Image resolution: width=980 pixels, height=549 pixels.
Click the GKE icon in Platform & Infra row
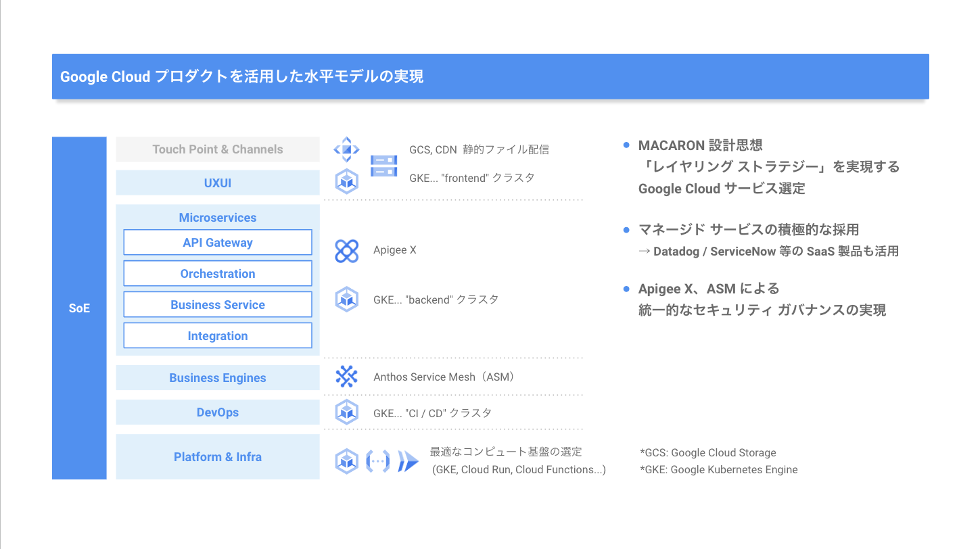(x=346, y=461)
